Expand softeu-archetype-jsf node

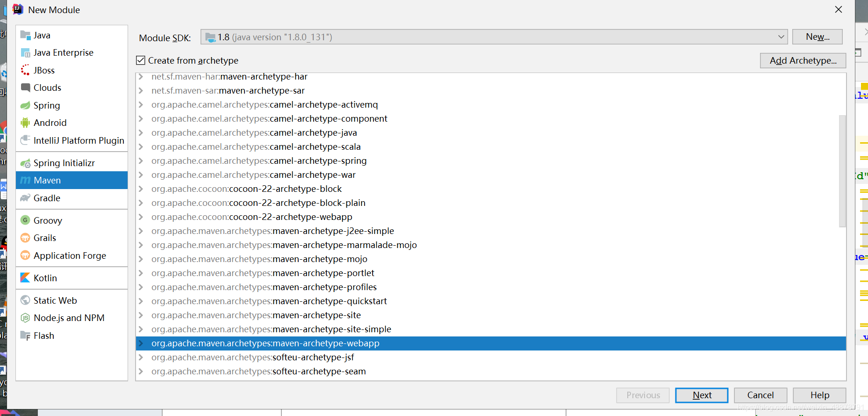click(x=141, y=358)
